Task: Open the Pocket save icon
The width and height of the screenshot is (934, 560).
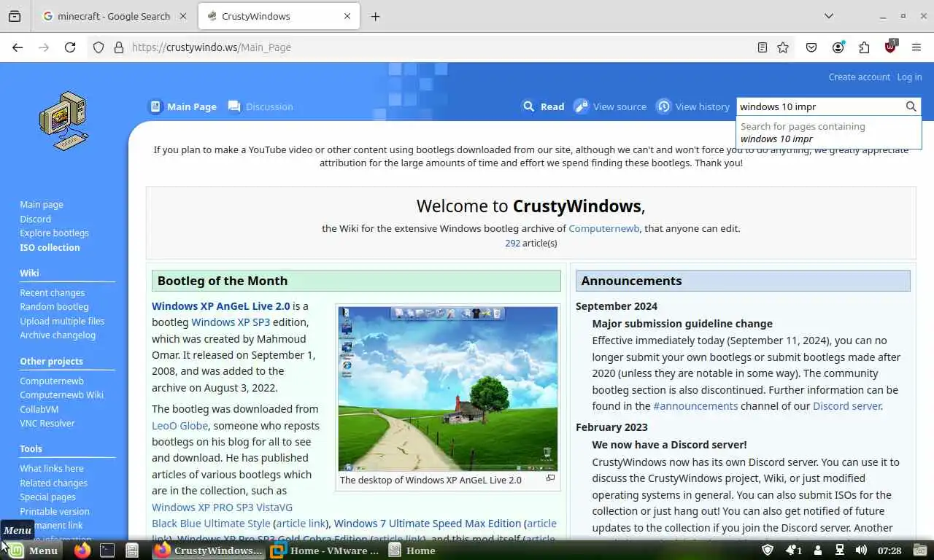Action: point(811,47)
